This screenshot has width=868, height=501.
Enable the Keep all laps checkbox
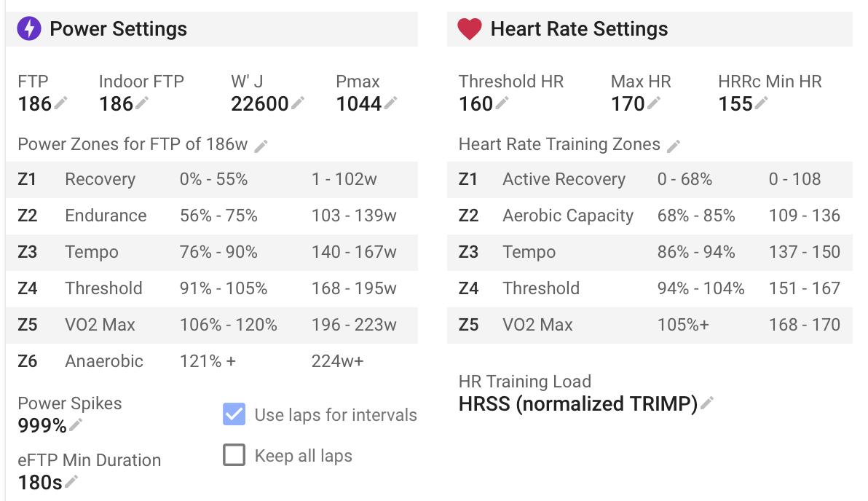(234, 456)
